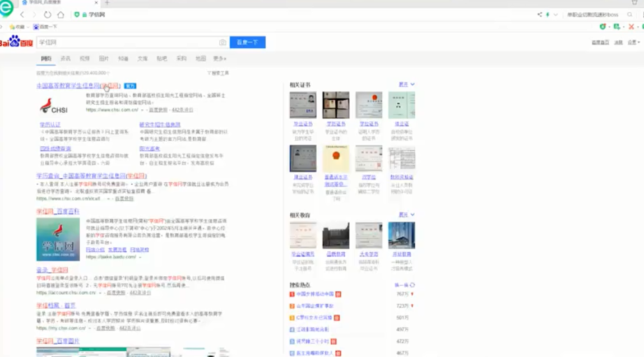
Task: Click the browser search box with boss text
Action: click(x=592, y=15)
